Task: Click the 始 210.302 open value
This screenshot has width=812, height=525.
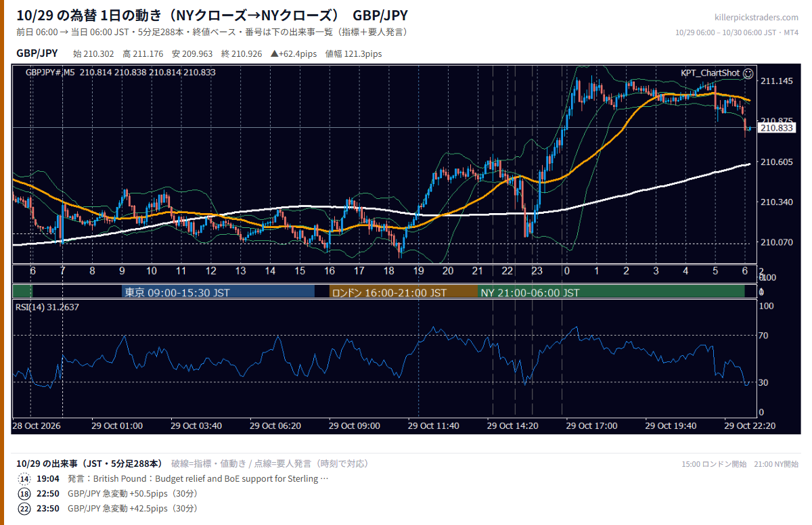Action: click(94, 53)
